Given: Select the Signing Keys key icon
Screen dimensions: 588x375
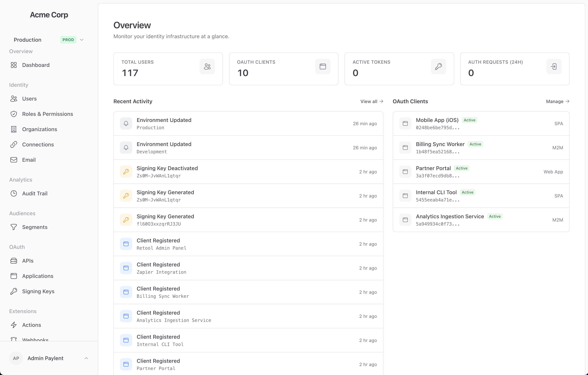Looking at the screenshot, I should pyautogui.click(x=14, y=291).
